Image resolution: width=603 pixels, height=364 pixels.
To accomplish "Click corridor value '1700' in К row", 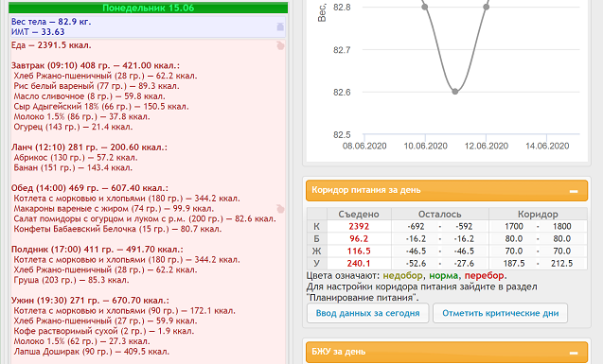I will pyautogui.click(x=514, y=227).
